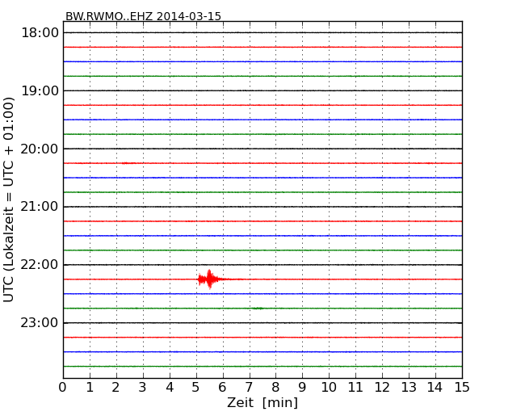
Task: Click the x-axis tick label 10
Action: click(x=329, y=388)
